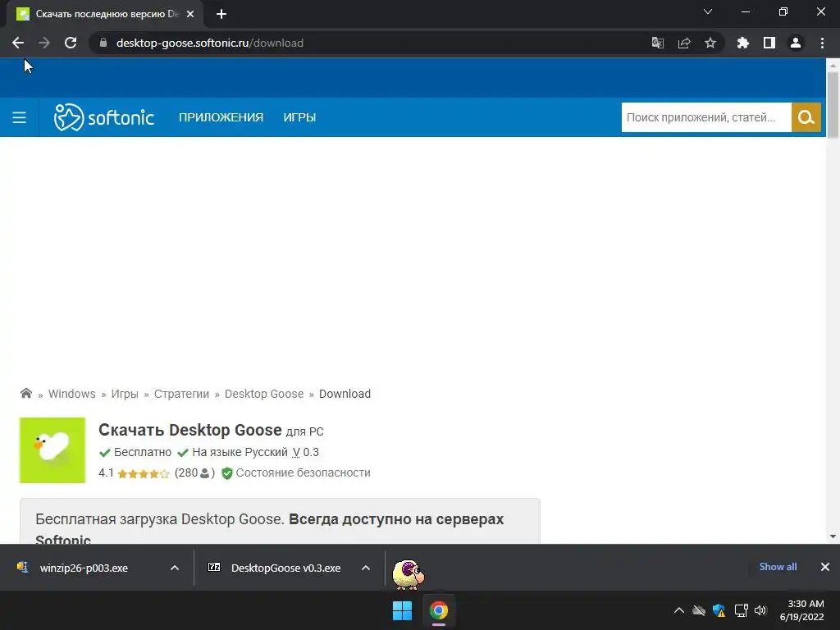Bookmark this page with the star

tap(710, 43)
